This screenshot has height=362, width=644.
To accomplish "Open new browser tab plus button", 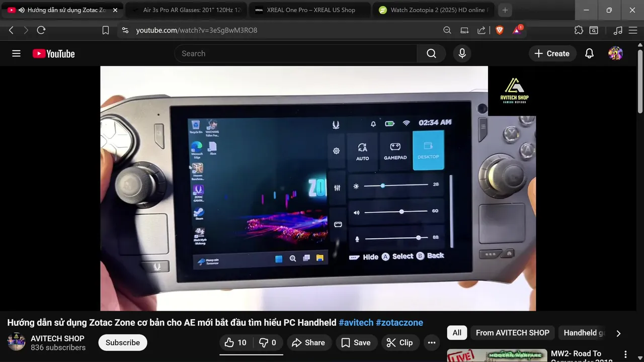I will pos(505,10).
